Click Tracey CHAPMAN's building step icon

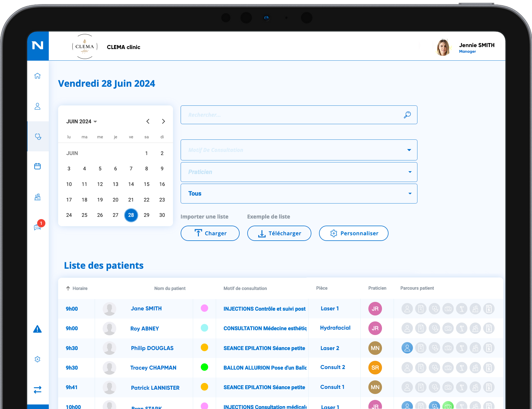[x=475, y=368]
